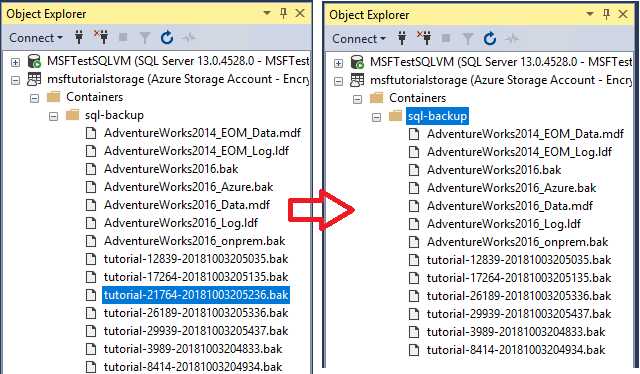Click Filter funnel icon in right Object Explorer
This screenshot has width=640, height=374.
tap(468, 39)
